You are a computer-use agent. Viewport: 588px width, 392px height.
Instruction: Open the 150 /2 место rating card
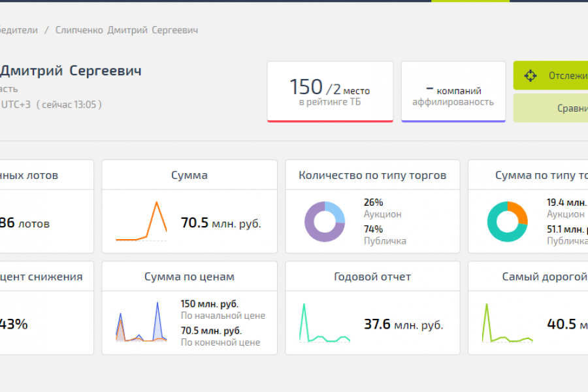(330, 91)
